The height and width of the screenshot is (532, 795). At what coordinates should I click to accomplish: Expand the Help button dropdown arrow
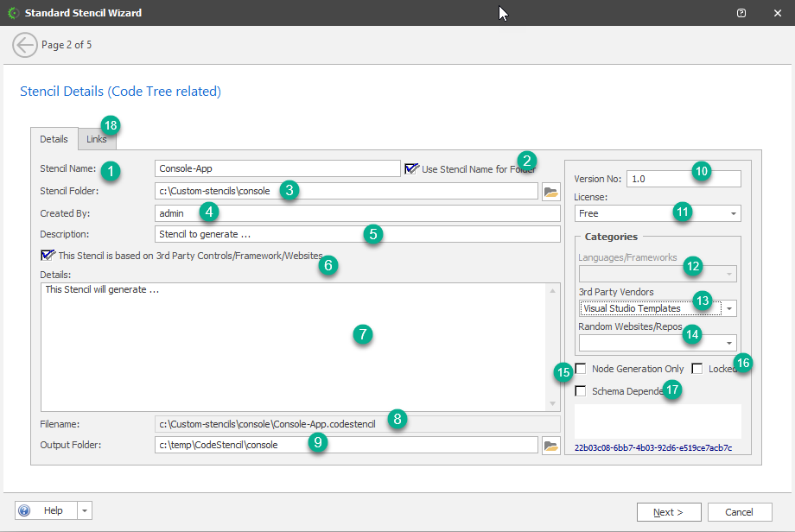click(85, 510)
